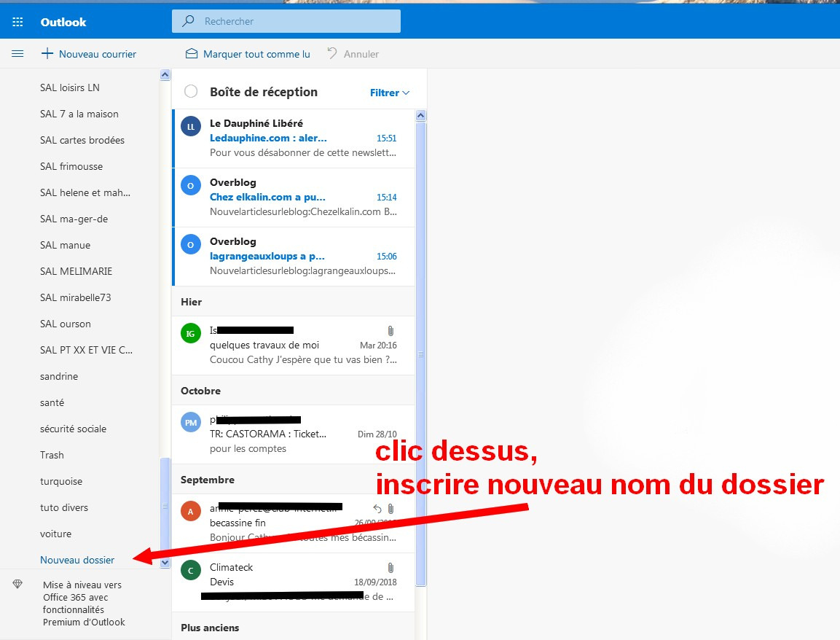Open the Trash folder

[52, 455]
